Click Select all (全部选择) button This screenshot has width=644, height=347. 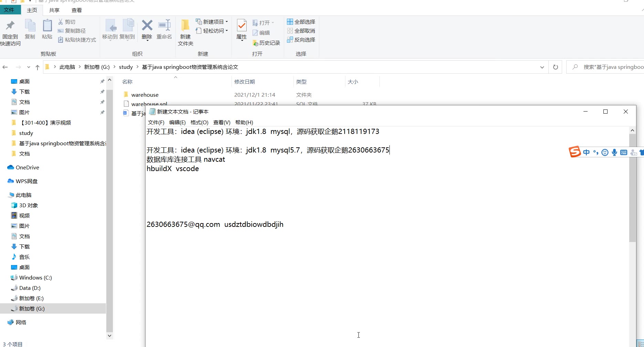click(x=301, y=22)
